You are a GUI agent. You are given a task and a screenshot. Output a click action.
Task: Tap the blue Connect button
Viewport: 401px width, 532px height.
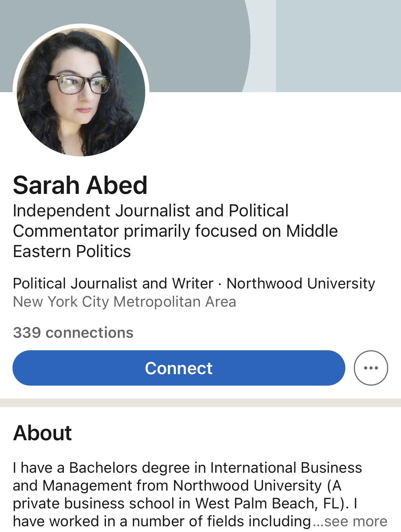(179, 368)
